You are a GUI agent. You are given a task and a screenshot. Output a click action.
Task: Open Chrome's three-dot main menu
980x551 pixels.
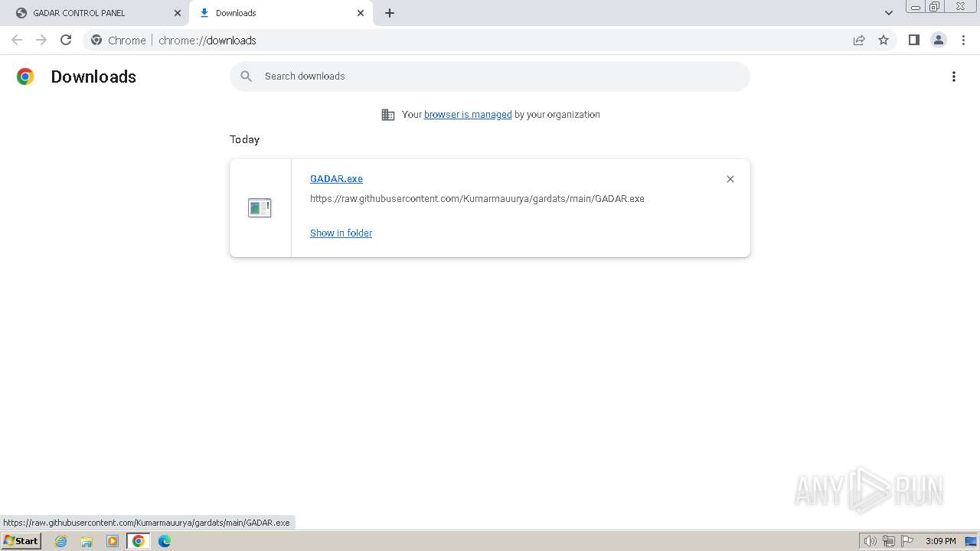[x=964, y=40]
